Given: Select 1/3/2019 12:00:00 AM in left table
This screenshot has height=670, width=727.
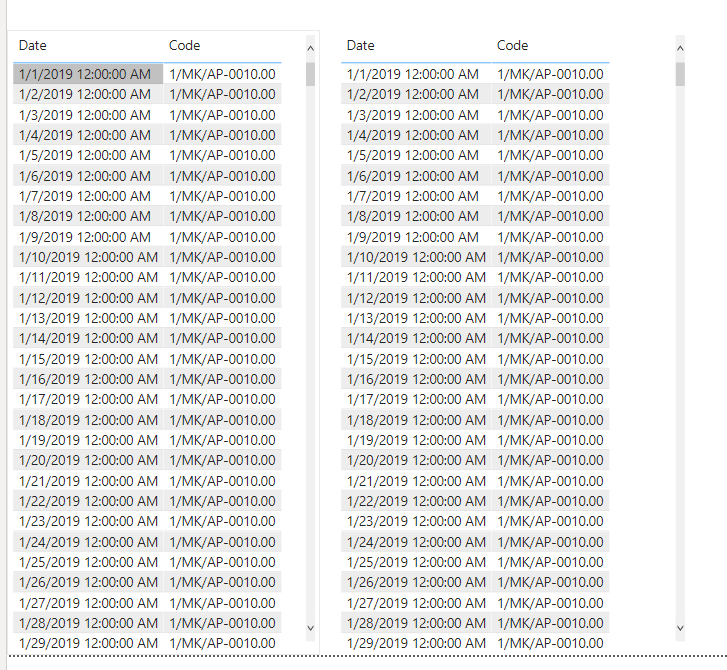Looking at the screenshot, I should point(88,115).
